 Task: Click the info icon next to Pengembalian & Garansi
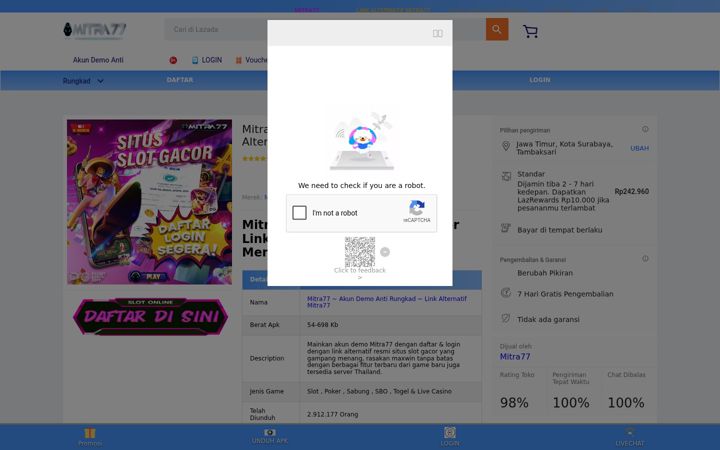(x=645, y=259)
